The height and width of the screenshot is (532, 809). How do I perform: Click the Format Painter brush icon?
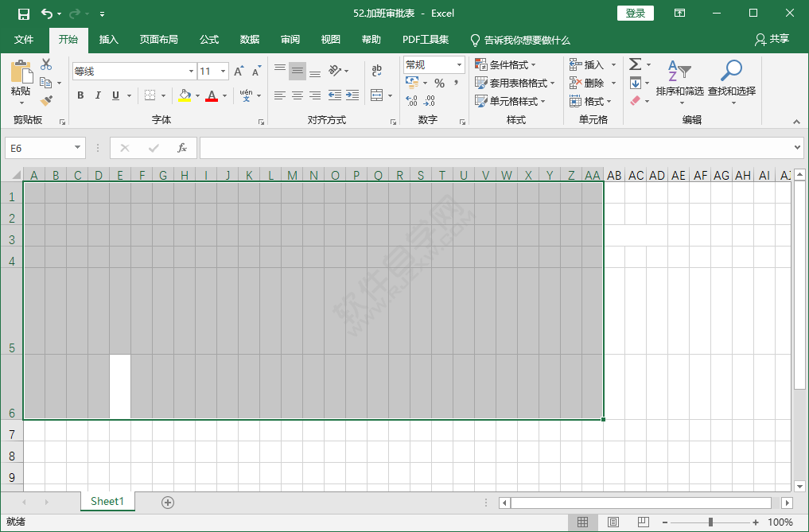pyautogui.click(x=46, y=101)
